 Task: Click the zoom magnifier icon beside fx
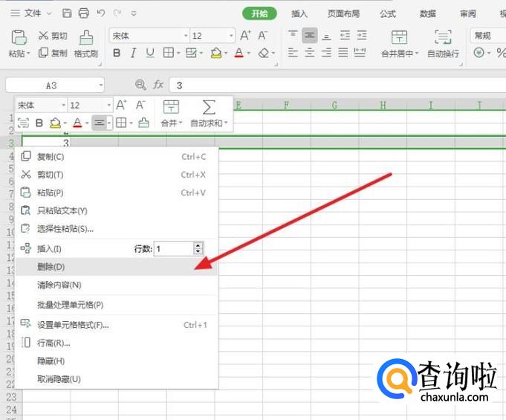point(140,85)
